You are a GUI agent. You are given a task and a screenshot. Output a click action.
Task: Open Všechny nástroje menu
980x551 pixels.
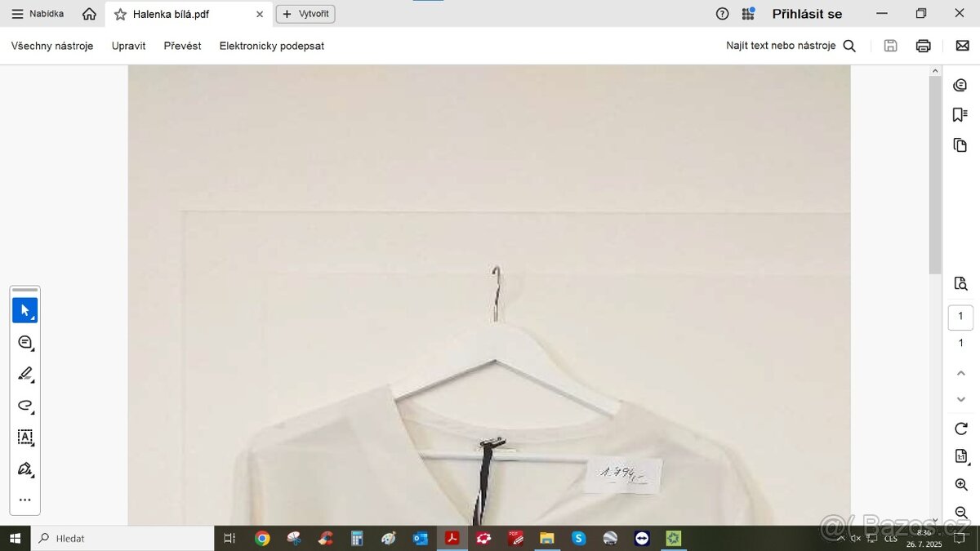pos(52,46)
